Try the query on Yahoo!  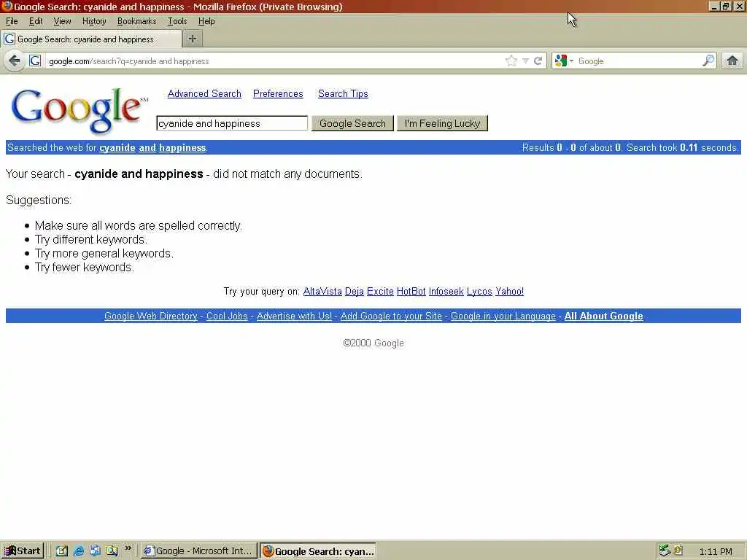(x=509, y=291)
